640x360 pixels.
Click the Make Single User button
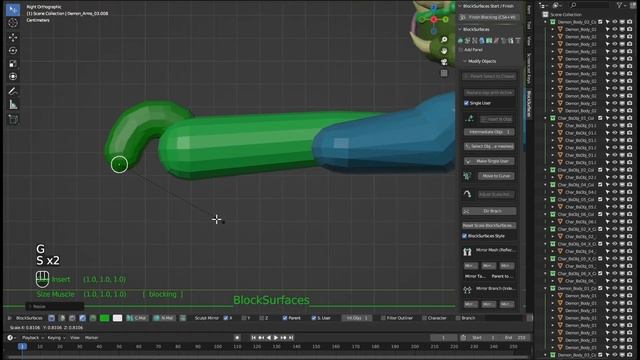(x=489, y=161)
